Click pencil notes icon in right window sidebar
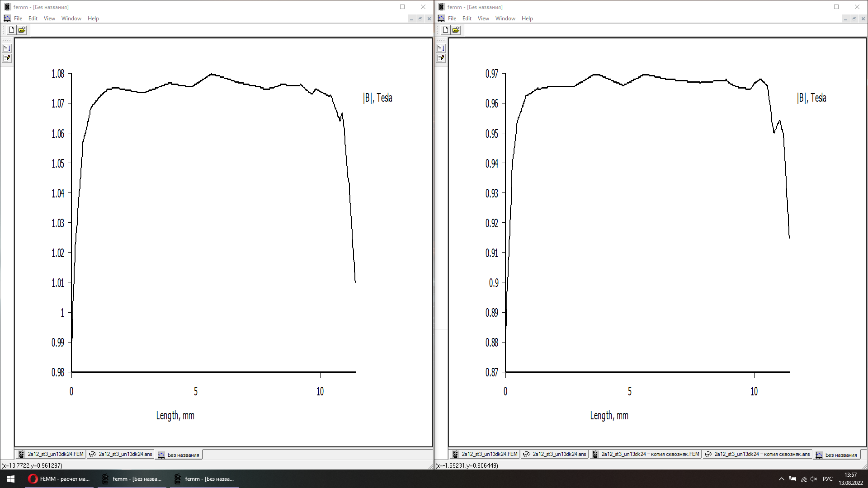868x488 pixels. (441, 58)
